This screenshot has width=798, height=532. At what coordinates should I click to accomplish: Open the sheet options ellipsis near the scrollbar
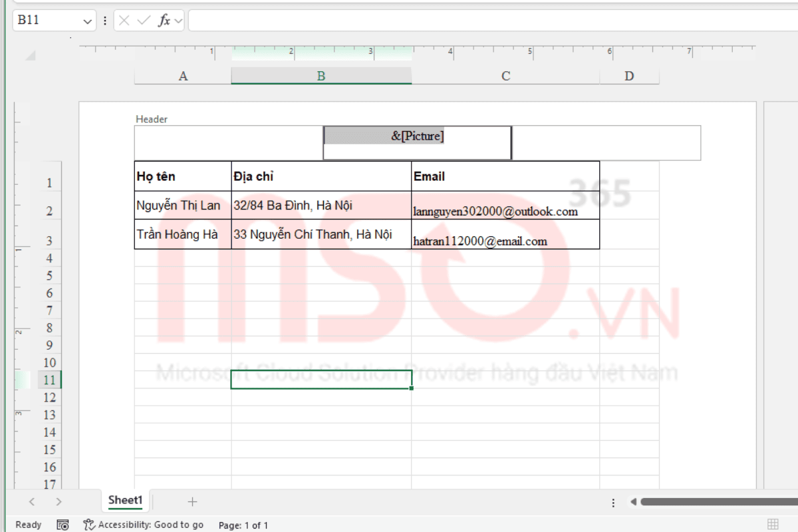[612, 503]
